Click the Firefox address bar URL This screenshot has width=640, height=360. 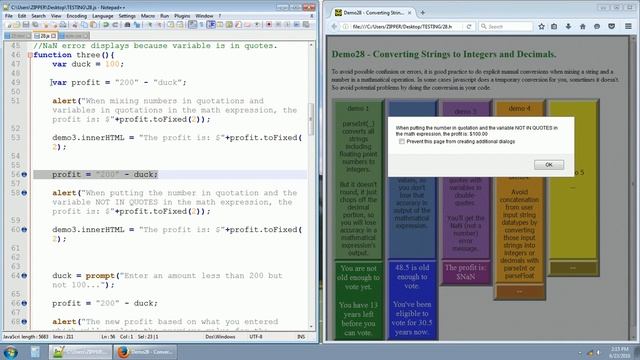(x=402, y=27)
